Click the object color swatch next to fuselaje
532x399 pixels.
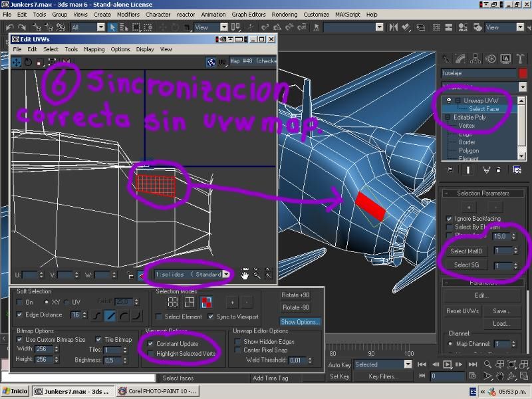tap(523, 73)
